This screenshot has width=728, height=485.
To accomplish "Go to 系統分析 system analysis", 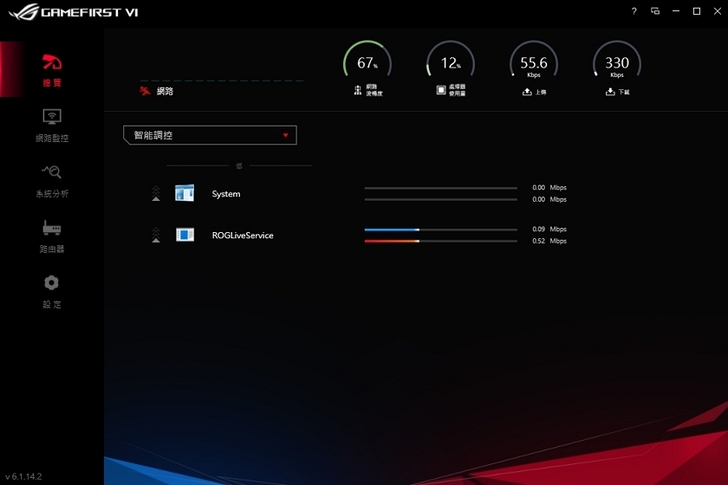I will pos(52,180).
